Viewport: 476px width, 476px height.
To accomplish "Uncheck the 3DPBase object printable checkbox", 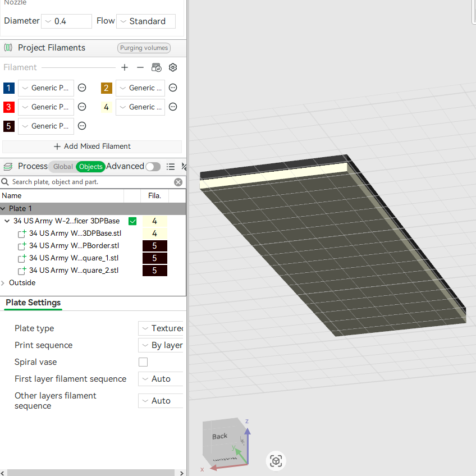I will [132, 221].
